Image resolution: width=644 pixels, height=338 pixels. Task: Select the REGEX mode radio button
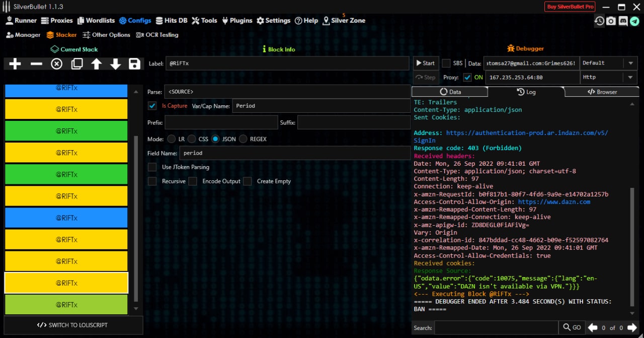[x=243, y=139]
